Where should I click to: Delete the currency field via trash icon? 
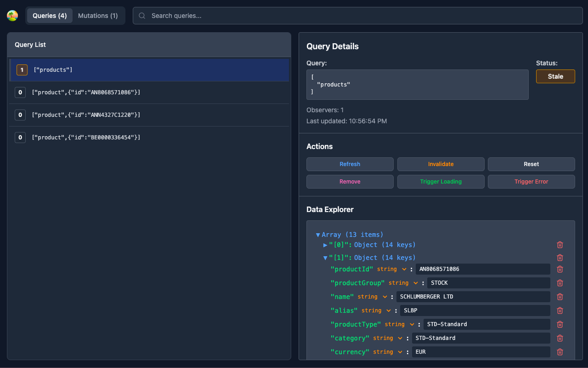[560, 351]
